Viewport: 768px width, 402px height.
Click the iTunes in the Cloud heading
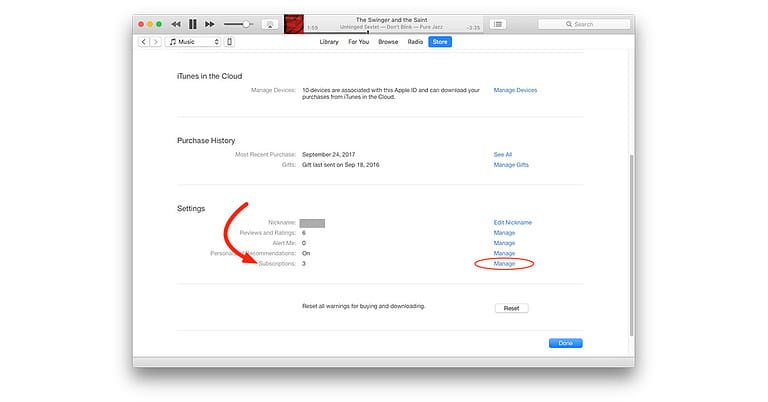click(209, 76)
